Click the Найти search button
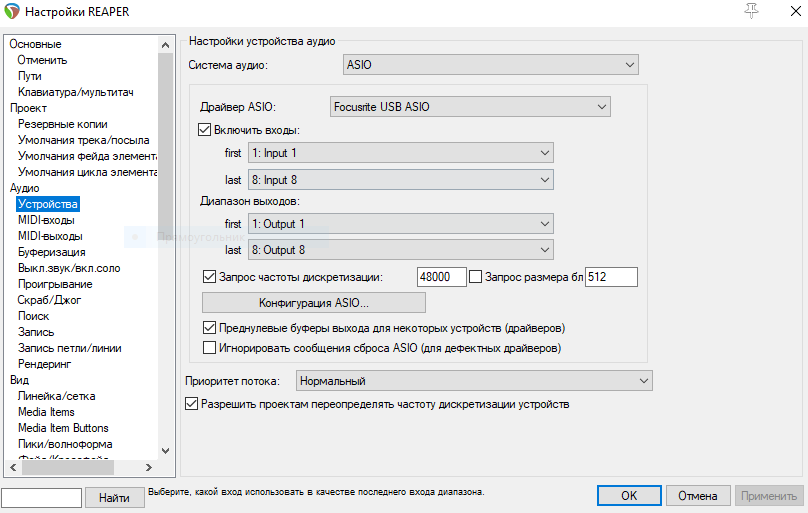 point(114,497)
